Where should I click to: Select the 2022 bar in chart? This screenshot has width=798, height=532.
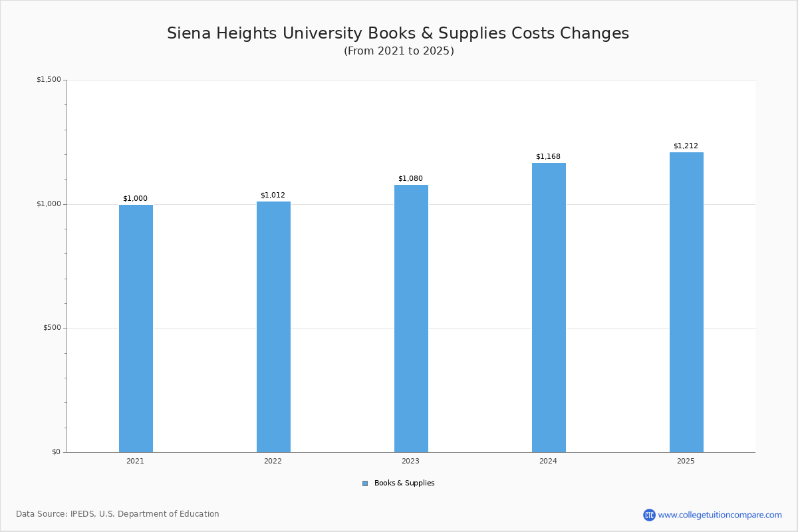(273, 327)
